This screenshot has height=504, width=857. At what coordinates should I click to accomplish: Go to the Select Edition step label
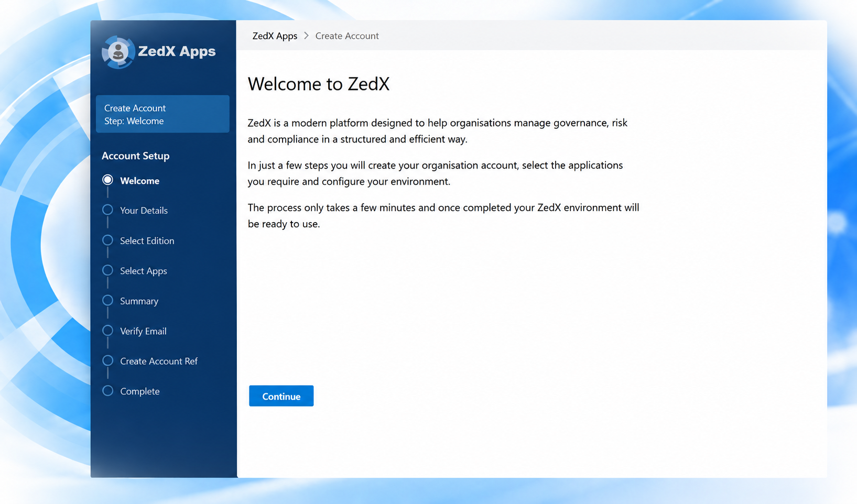pos(147,241)
